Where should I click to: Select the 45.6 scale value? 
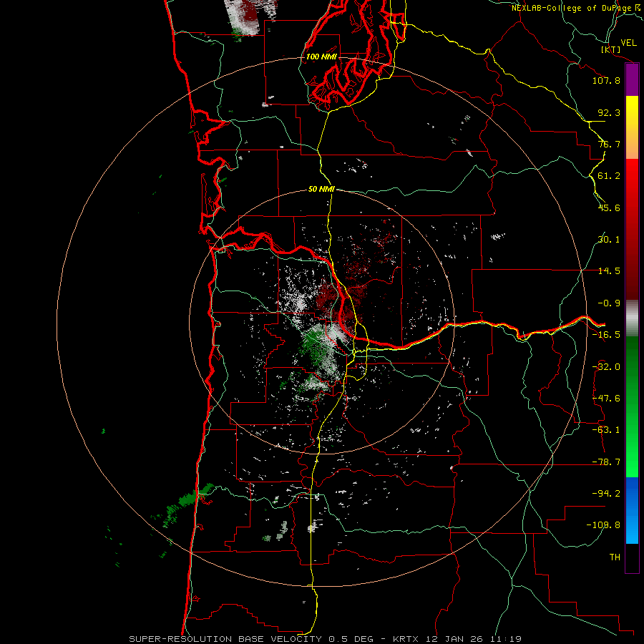(x=609, y=208)
